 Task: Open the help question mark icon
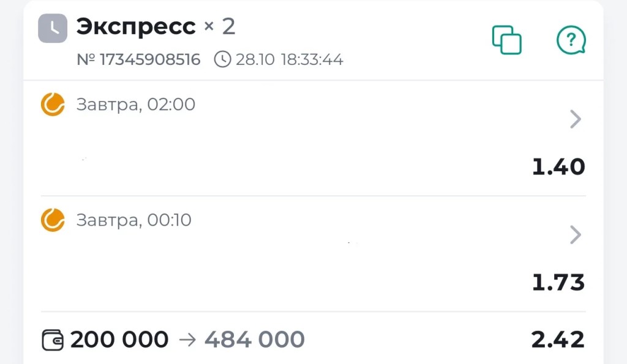click(x=571, y=40)
